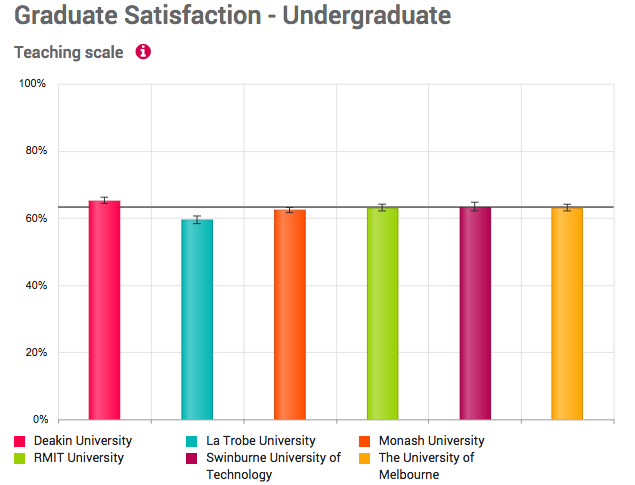
Task: Toggle Swinburne University of Technology legend label
Action: pyautogui.click(x=272, y=466)
